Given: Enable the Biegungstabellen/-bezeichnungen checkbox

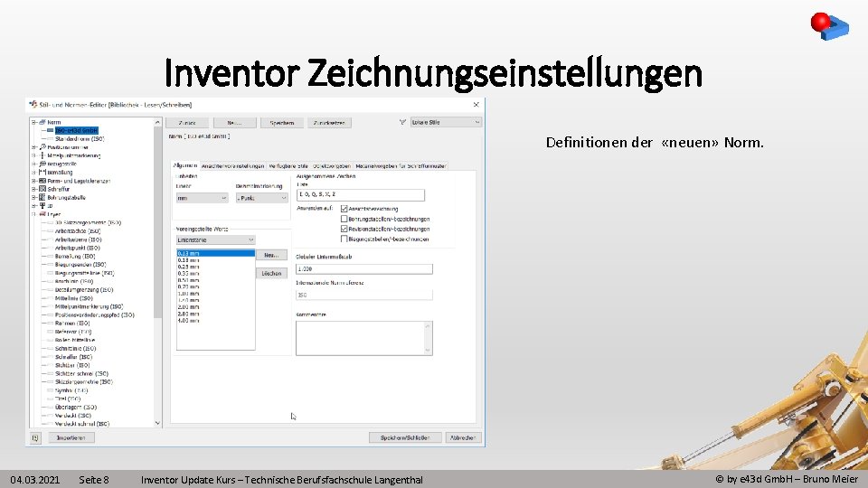Looking at the screenshot, I should pyautogui.click(x=344, y=239).
